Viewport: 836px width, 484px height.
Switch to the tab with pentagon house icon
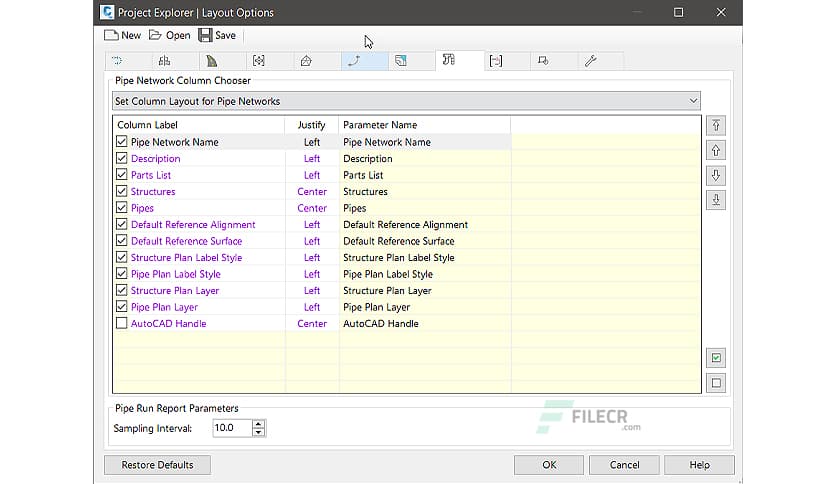[306, 61]
